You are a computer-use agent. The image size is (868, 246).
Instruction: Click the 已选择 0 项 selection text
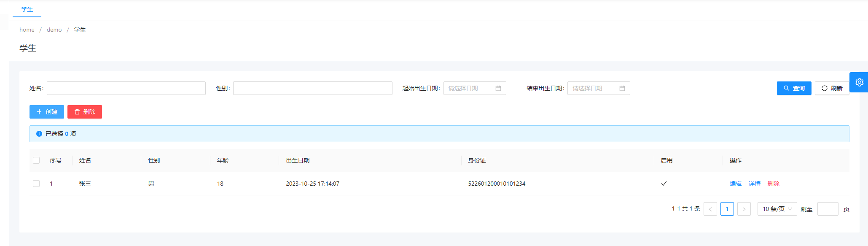(x=61, y=134)
